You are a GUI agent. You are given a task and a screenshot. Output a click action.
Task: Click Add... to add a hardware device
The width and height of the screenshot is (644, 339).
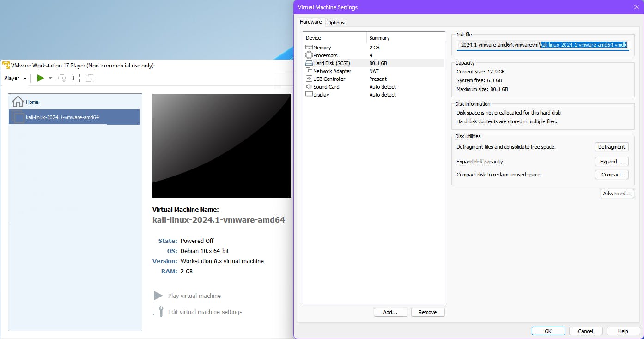(x=390, y=312)
